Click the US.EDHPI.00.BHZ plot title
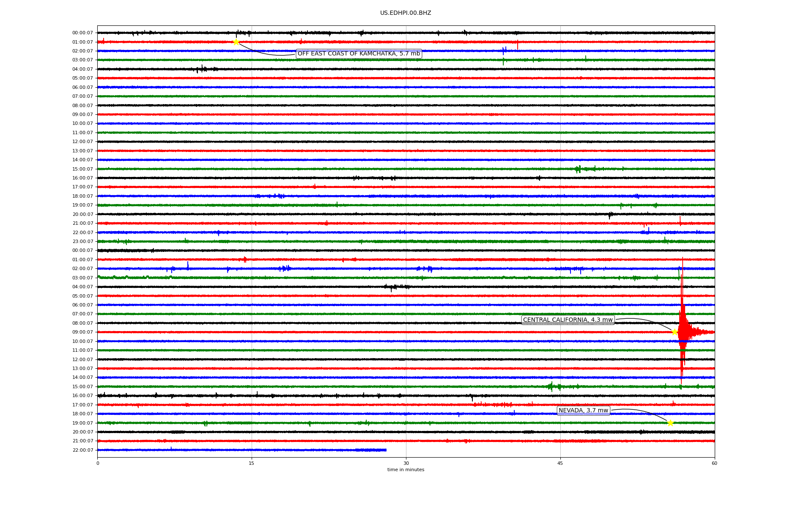This screenshot has height=508, width=812. point(405,13)
